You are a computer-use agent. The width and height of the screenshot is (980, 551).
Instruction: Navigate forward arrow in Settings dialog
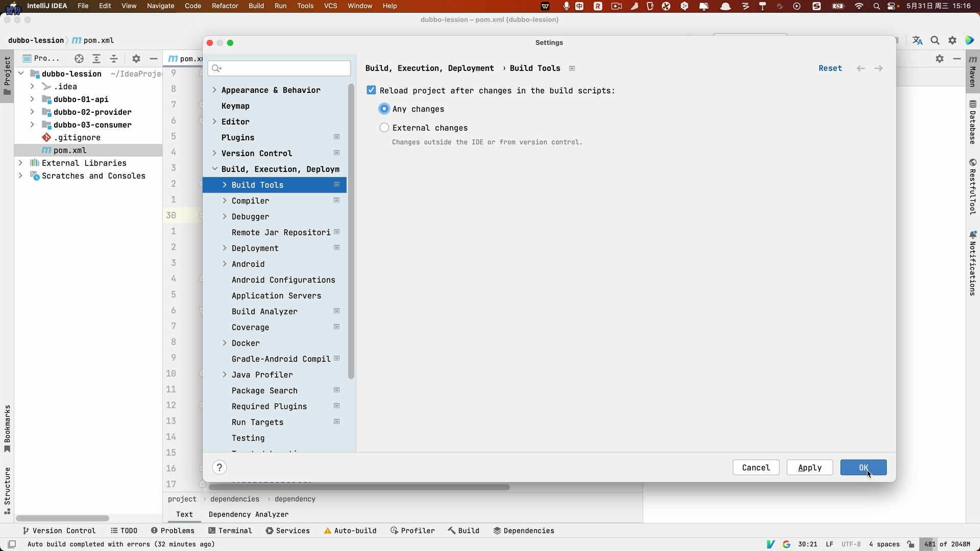(x=878, y=68)
